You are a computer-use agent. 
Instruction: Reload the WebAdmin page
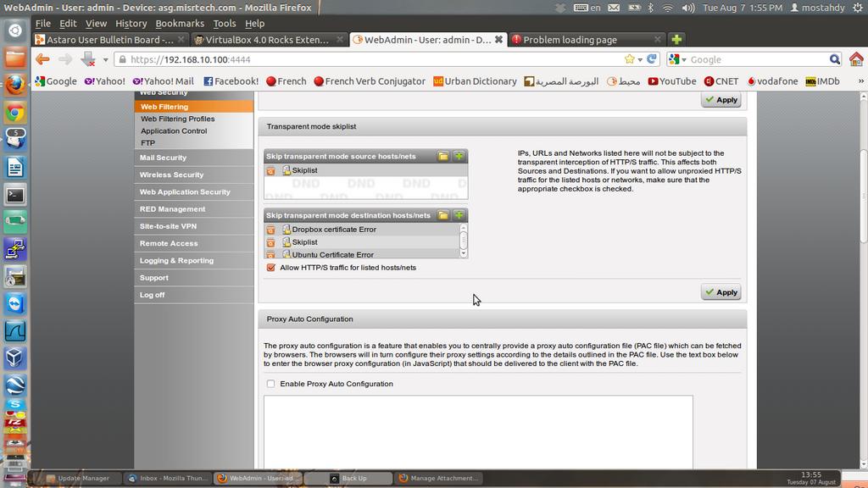[x=652, y=59]
